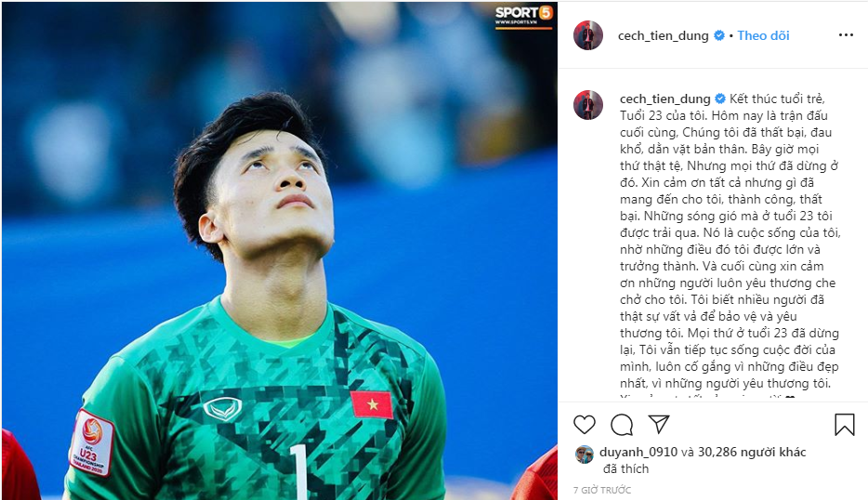Click the goalkeeper photo in the post

pos(280,250)
